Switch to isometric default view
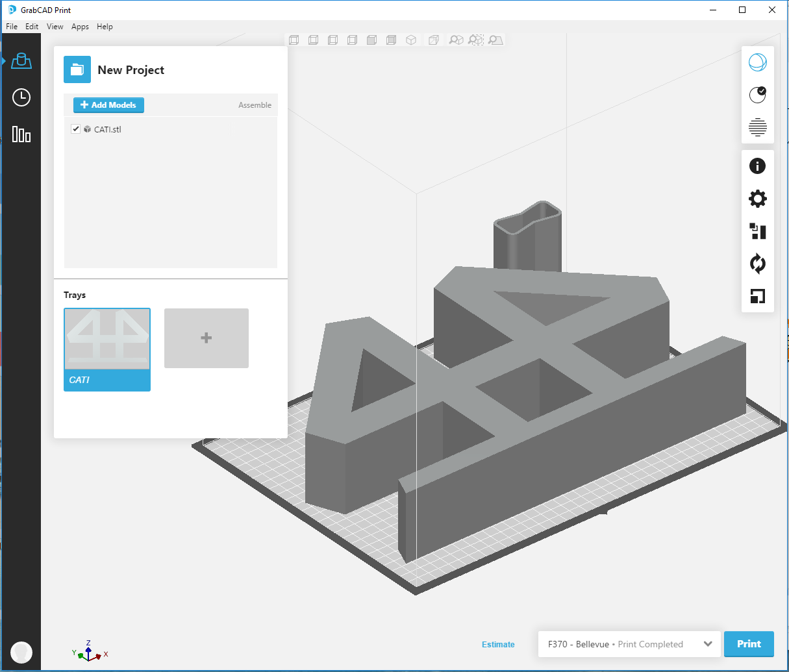Screen dimensions: 789x672 [411, 40]
